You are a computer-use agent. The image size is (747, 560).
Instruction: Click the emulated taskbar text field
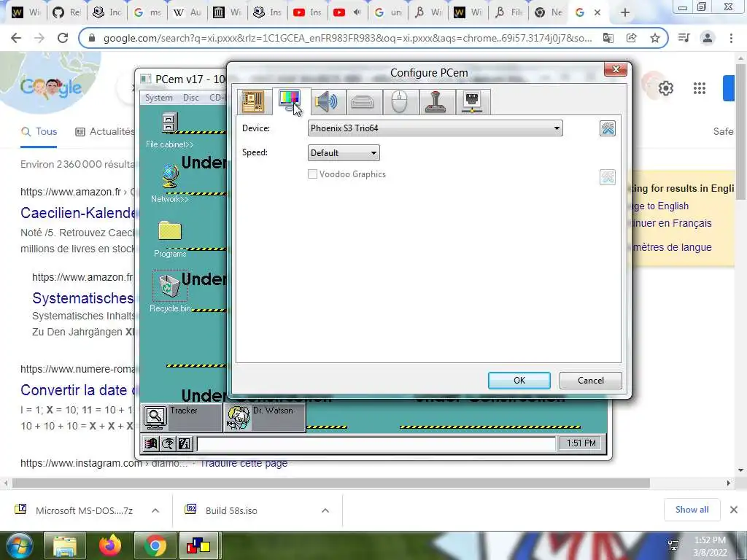376,444
